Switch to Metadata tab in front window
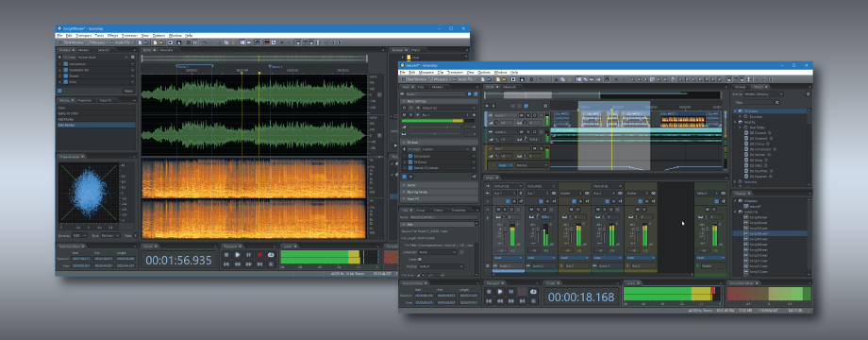The image size is (868, 340). [509, 87]
